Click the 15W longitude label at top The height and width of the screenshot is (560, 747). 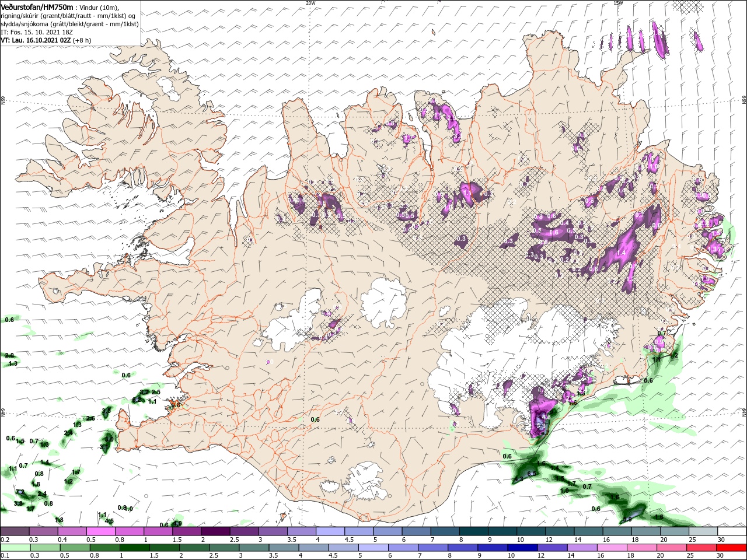[618, 3]
